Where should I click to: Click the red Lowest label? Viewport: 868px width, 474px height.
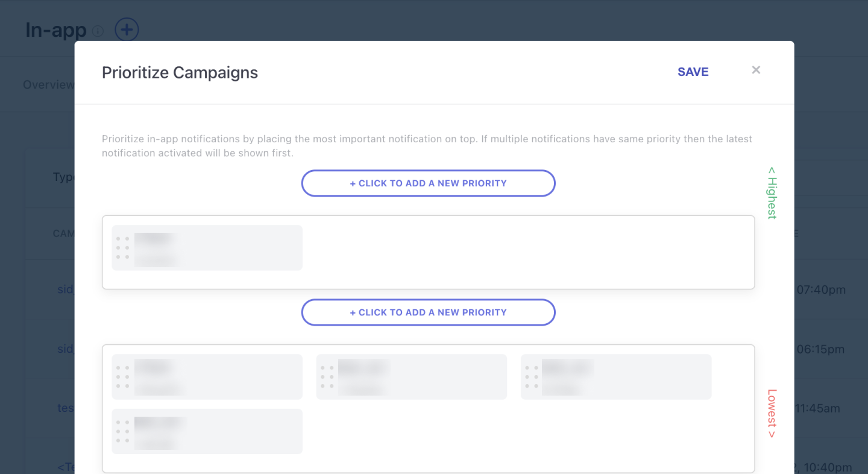tap(772, 414)
